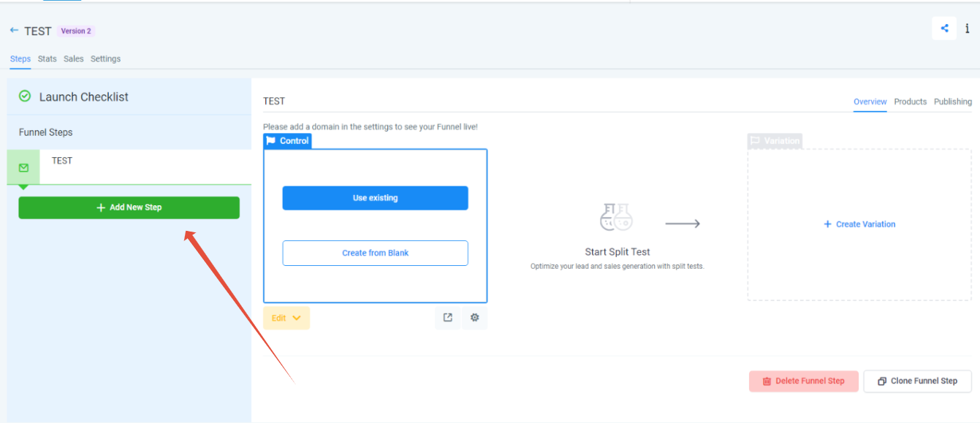Click the share funnel icon
The image size is (980, 423).
coord(944,28)
